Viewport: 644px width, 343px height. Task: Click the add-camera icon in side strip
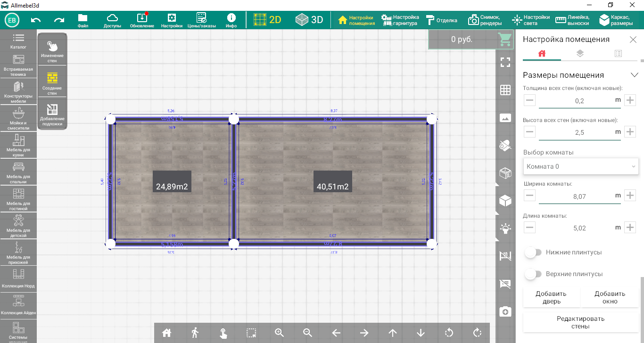505,312
